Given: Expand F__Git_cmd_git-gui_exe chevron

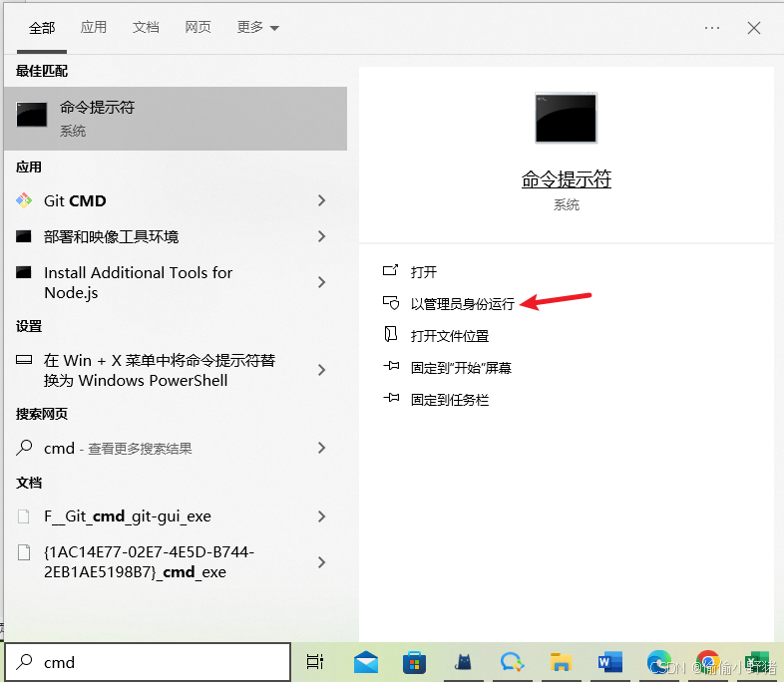Looking at the screenshot, I should [321, 516].
